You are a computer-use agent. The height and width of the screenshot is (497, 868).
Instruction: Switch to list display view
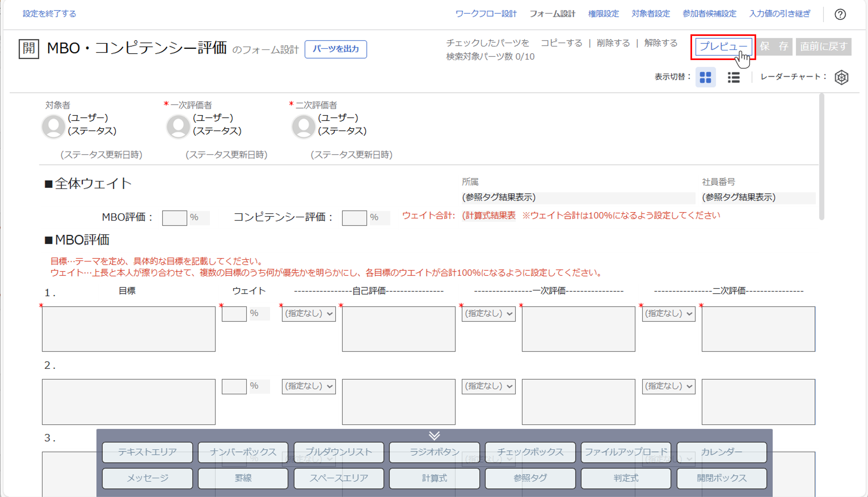(x=733, y=78)
